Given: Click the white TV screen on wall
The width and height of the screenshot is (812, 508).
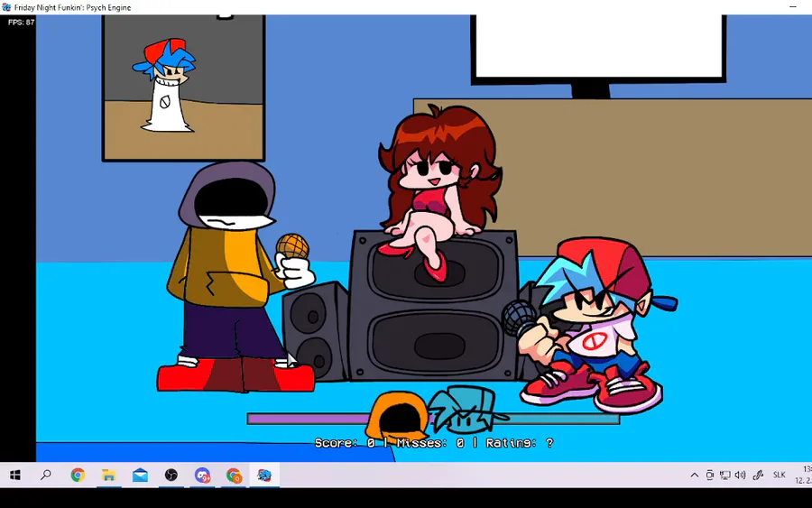Looking at the screenshot, I should tap(598, 46).
